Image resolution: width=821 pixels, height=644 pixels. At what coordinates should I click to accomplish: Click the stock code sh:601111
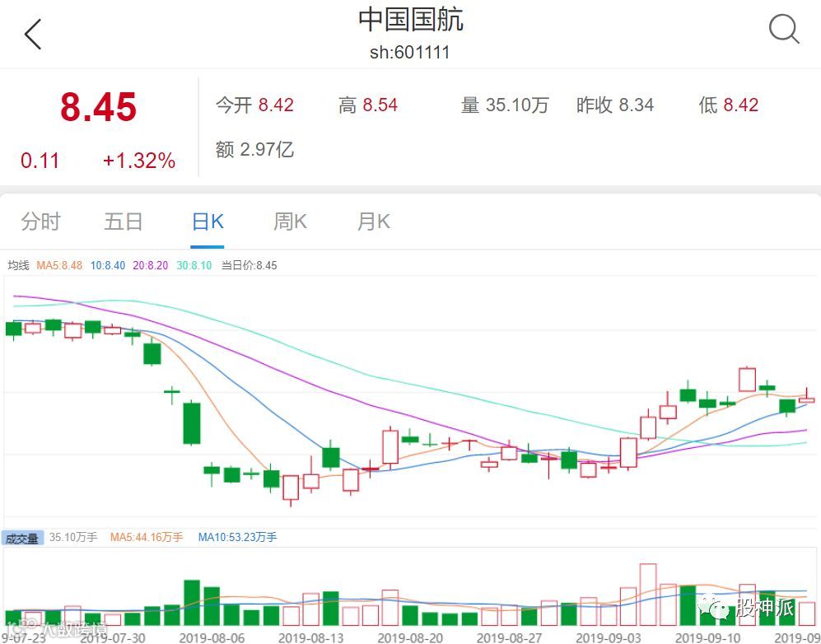tap(410, 53)
